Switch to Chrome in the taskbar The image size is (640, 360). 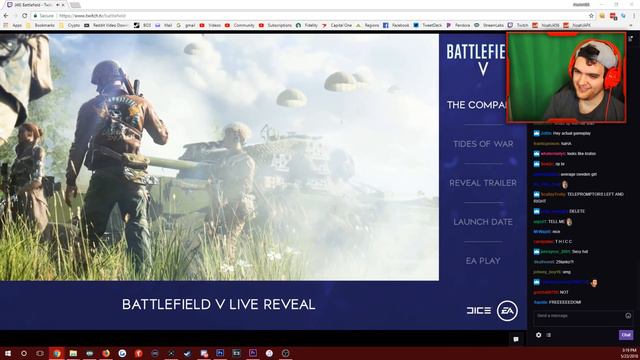point(56,353)
